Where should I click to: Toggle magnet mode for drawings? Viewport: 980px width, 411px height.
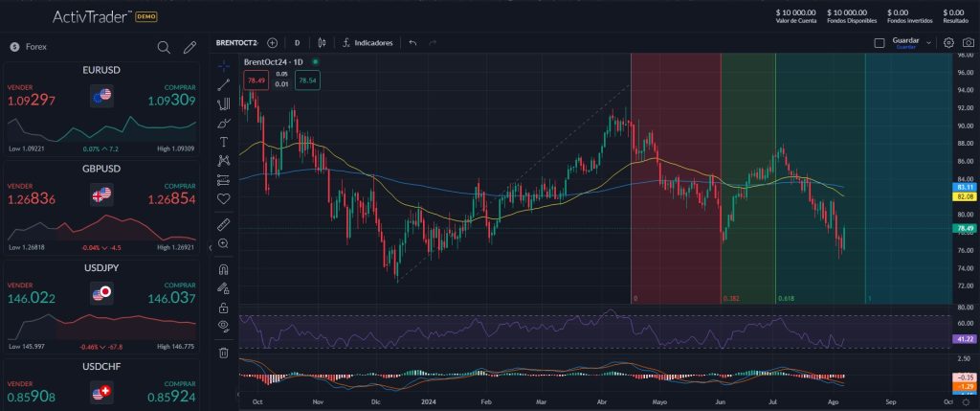224,269
